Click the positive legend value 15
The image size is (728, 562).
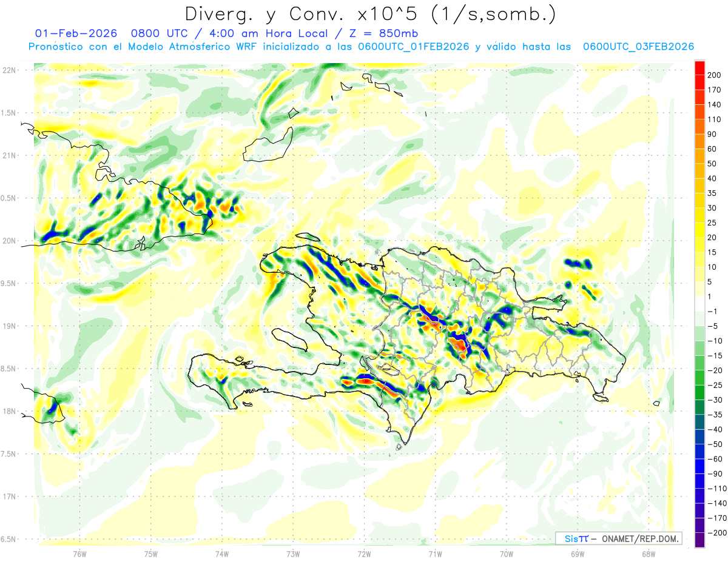click(x=712, y=252)
